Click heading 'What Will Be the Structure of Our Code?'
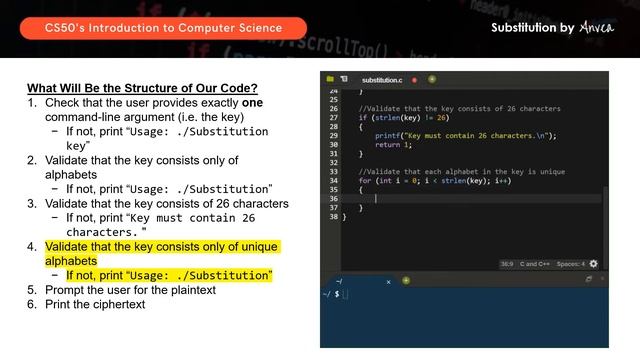Image resolution: width=640 pixels, height=360 pixels. click(x=142, y=88)
